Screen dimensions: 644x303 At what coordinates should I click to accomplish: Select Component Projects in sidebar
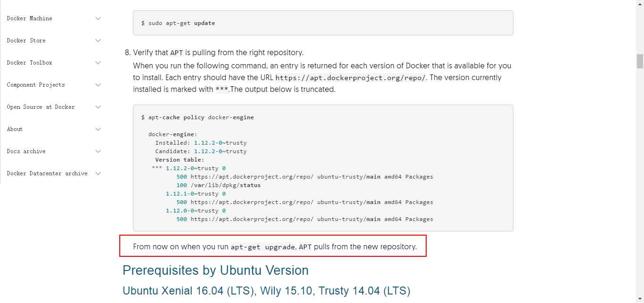click(x=36, y=85)
